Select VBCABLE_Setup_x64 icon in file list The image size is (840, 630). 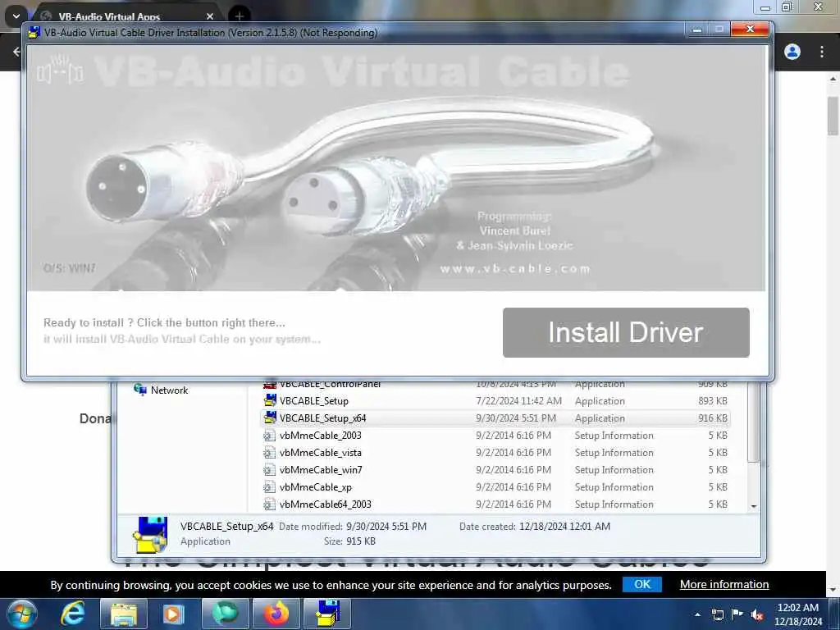pos(270,418)
